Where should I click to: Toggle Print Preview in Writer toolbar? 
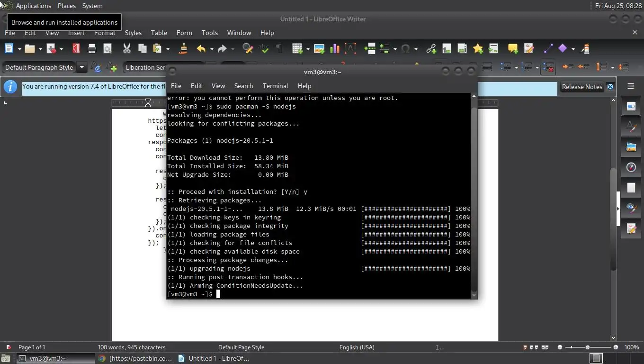pyautogui.click(x=107, y=48)
